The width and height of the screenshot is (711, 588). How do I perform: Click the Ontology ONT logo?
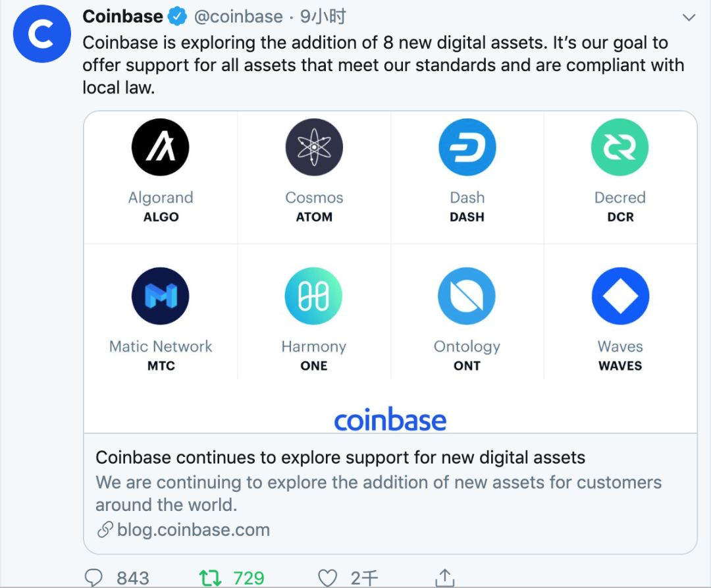[x=467, y=296]
